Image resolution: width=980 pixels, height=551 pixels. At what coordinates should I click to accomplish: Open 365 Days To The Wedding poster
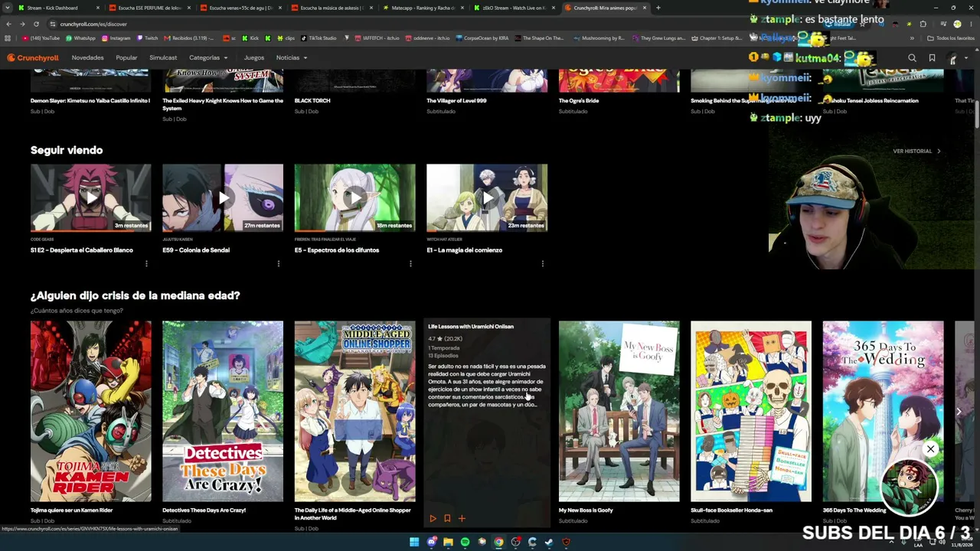click(x=883, y=411)
